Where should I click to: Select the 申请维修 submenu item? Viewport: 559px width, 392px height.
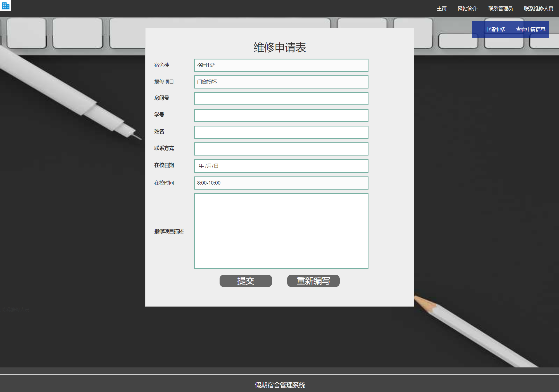pyautogui.click(x=495, y=29)
